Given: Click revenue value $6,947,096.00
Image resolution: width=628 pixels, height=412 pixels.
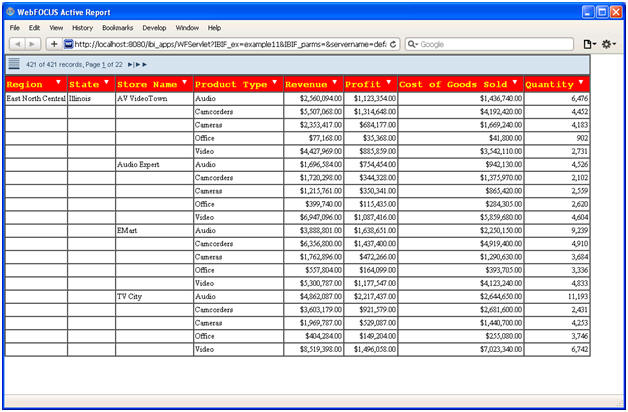Looking at the screenshot, I should (x=321, y=217).
